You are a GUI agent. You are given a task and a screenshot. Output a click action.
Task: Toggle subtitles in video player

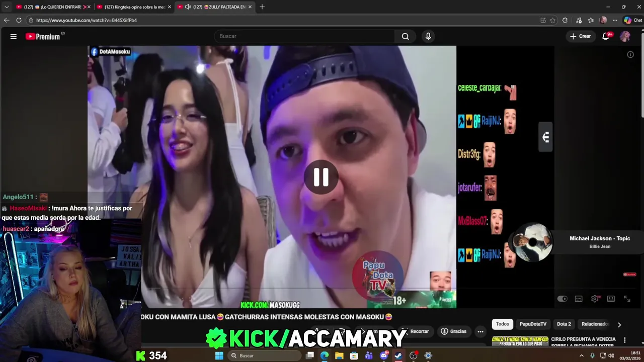tap(579, 299)
